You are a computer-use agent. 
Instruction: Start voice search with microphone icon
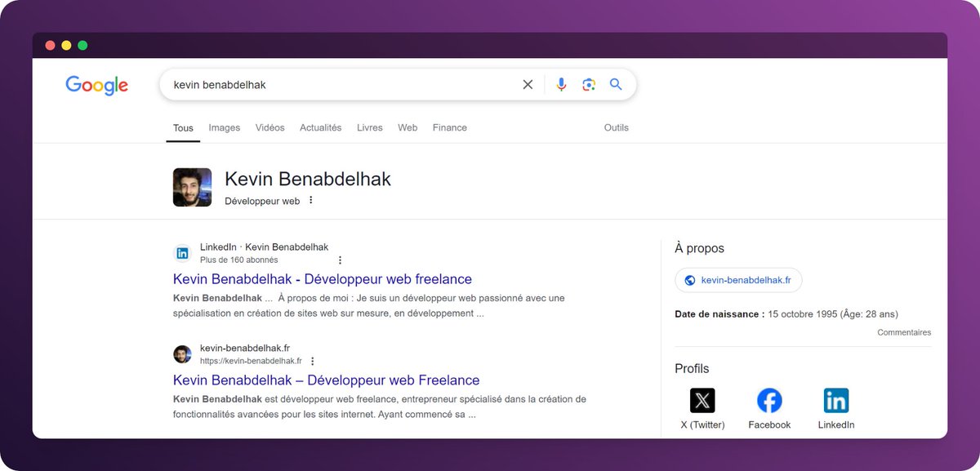coord(561,84)
